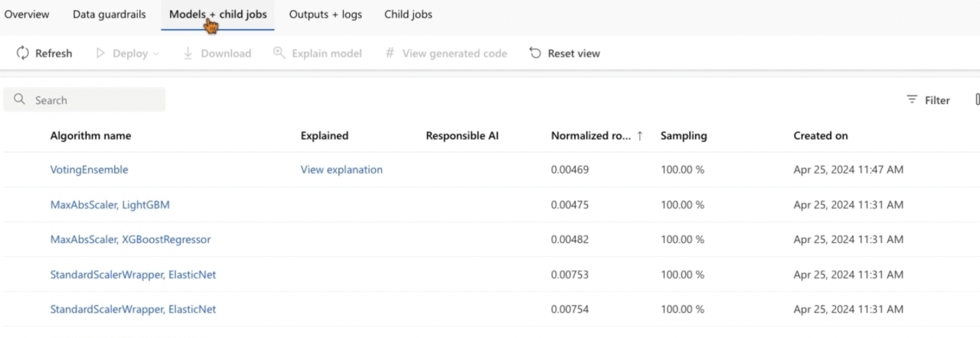Click the Filter lines icon
The width and height of the screenshot is (980, 338).
pyautogui.click(x=912, y=100)
